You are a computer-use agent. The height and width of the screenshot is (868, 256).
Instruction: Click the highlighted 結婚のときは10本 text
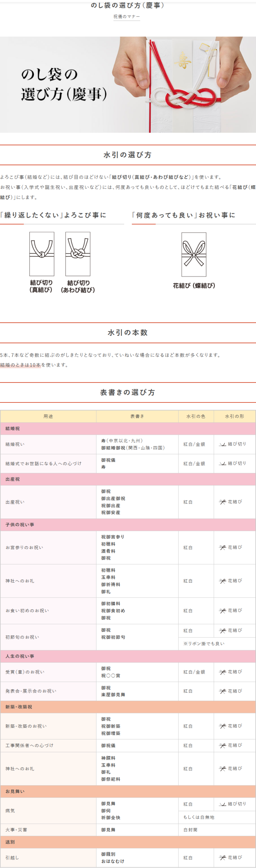20,365
